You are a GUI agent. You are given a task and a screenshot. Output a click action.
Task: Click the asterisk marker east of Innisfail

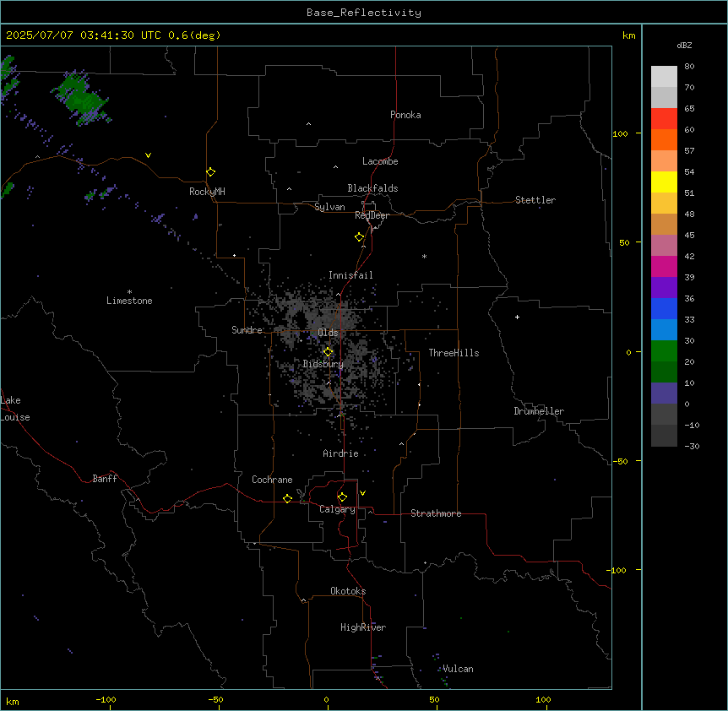[x=424, y=256]
